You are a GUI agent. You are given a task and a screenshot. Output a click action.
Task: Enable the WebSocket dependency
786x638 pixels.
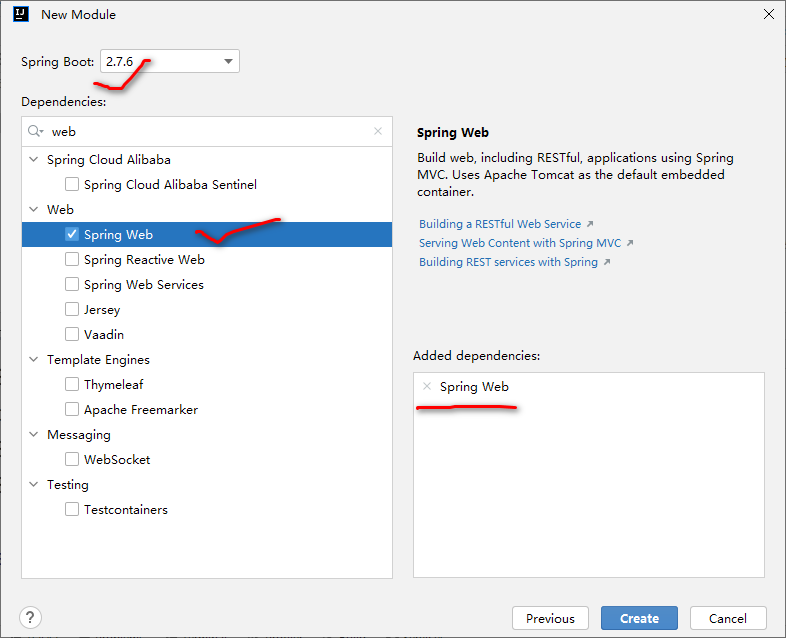(x=72, y=459)
